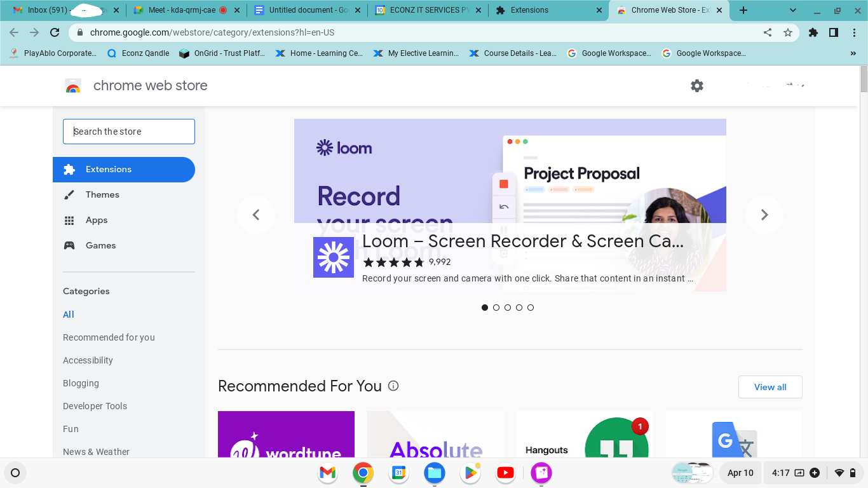Image resolution: width=868 pixels, height=488 pixels.
Task: Select Extensions in sidebar
Action: click(124, 170)
